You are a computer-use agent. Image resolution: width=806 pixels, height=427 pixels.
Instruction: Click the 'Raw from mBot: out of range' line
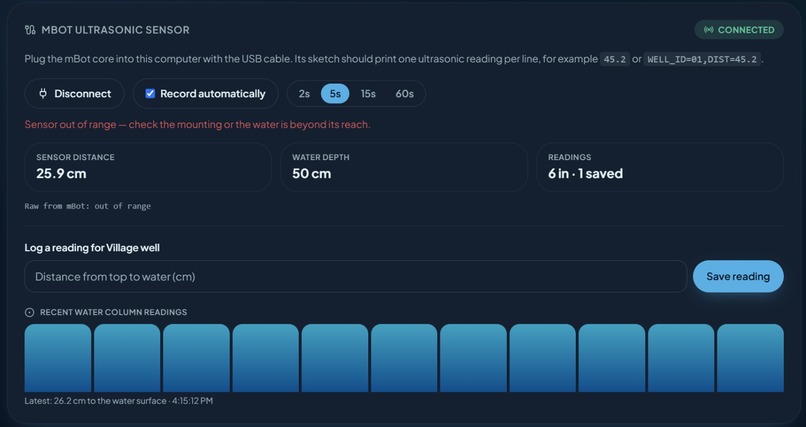coord(88,206)
